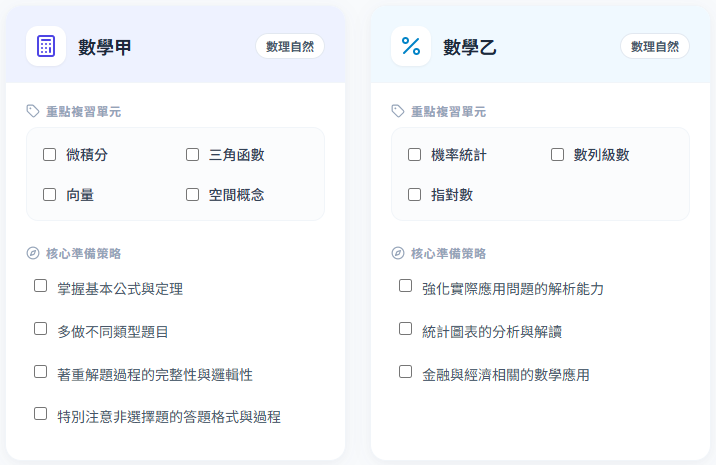
Task: Click the 數理自然 tag on 數學甲 card
Action: (290, 46)
